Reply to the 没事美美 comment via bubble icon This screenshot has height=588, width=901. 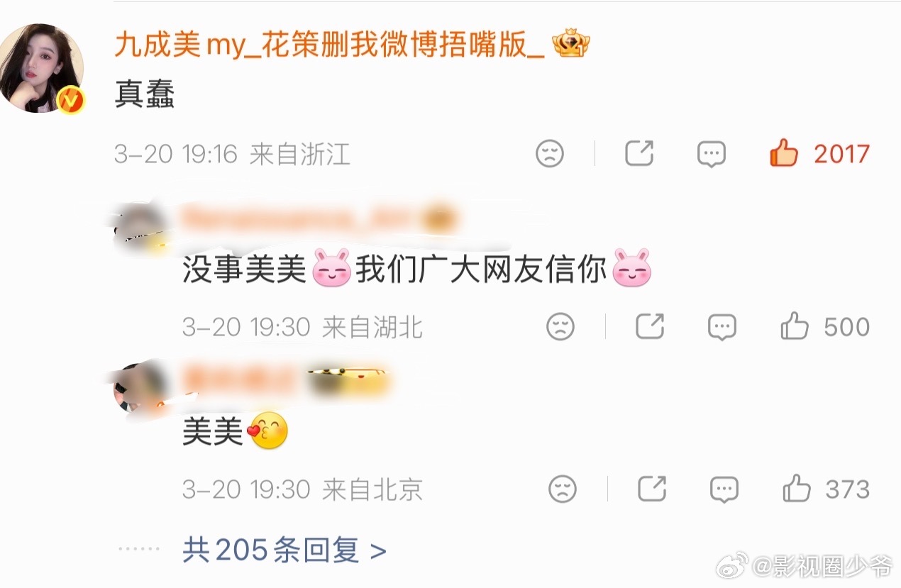tap(722, 327)
